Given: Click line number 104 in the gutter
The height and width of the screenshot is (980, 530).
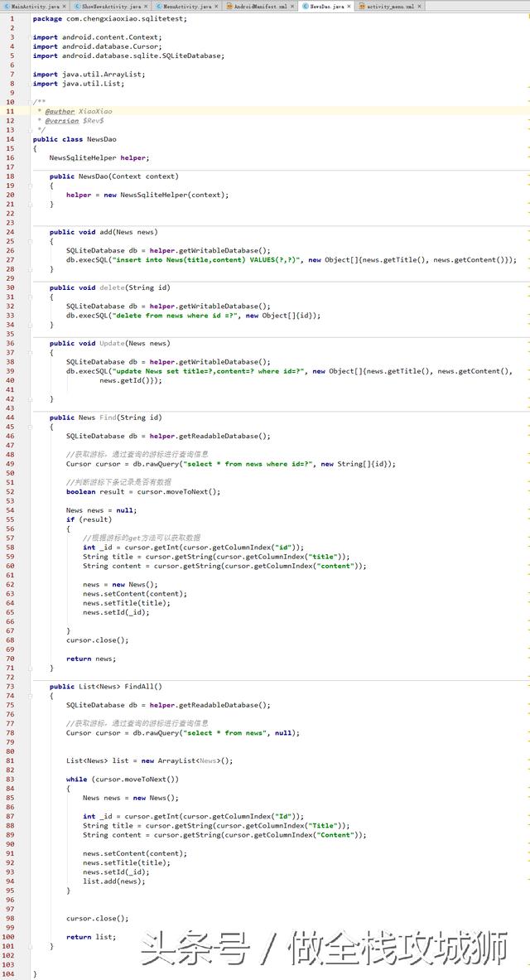Looking at the screenshot, I should tap(9, 973).
